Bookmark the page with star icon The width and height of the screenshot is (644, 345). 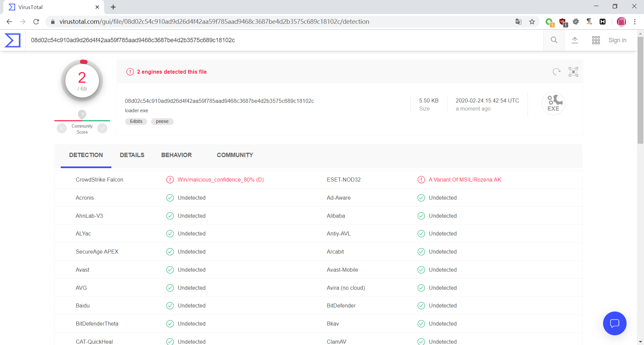532,22
